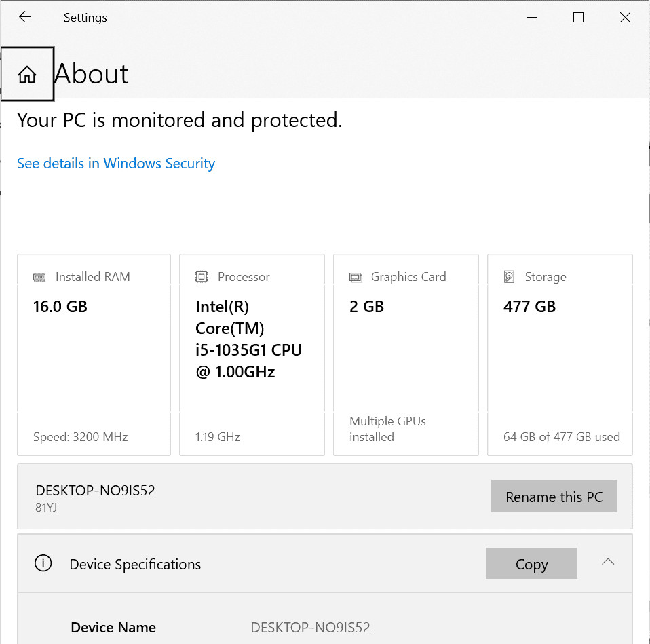Screen dimensions: 650x644
Task: Click the Rename this PC button
Action: (554, 496)
